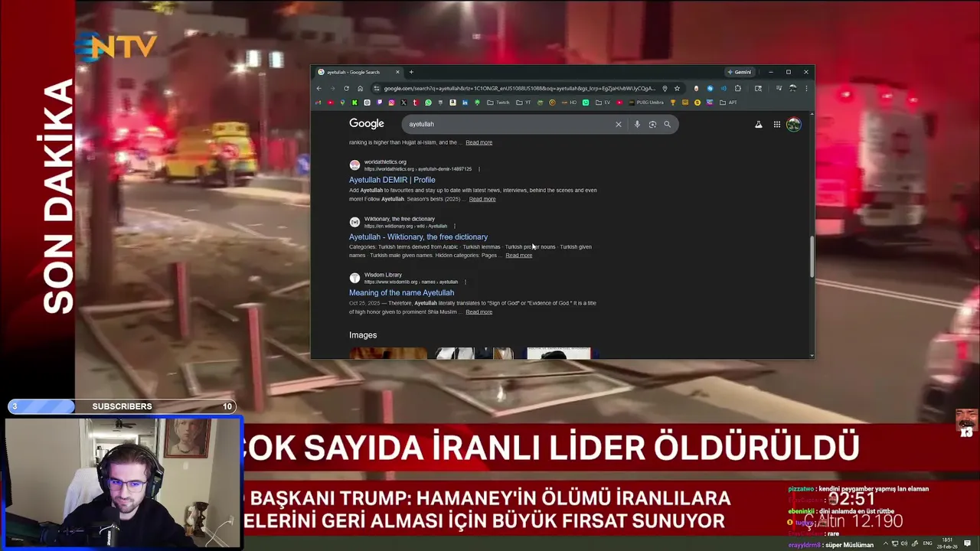Open the trophy bookmark icon
The width and height of the screenshot is (980, 551).
[x=673, y=103]
